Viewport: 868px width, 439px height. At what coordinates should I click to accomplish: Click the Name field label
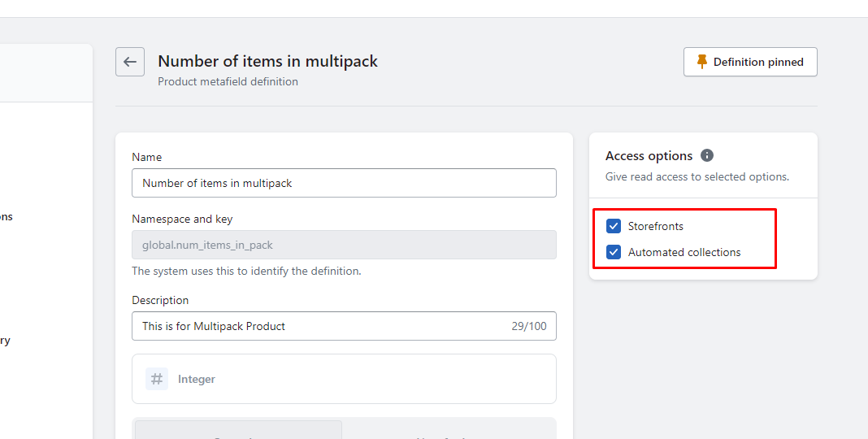pyautogui.click(x=146, y=157)
